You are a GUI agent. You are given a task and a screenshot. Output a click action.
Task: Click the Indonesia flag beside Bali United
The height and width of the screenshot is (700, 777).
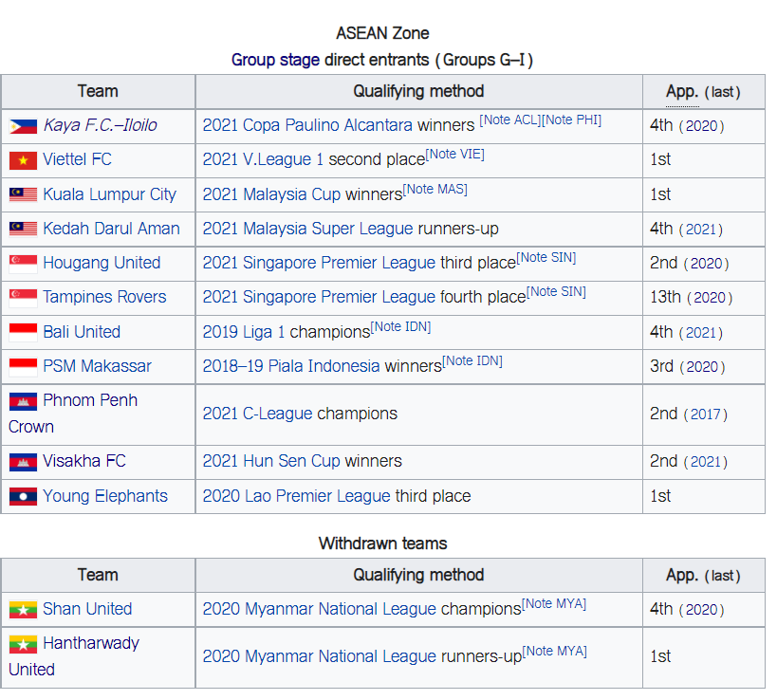[x=23, y=332]
